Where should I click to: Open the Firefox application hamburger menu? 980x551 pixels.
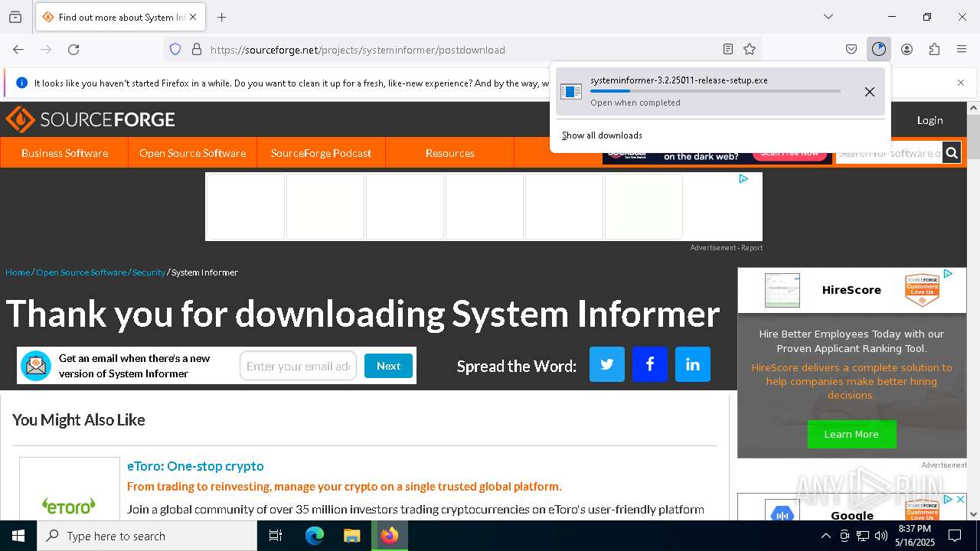[x=962, y=49]
